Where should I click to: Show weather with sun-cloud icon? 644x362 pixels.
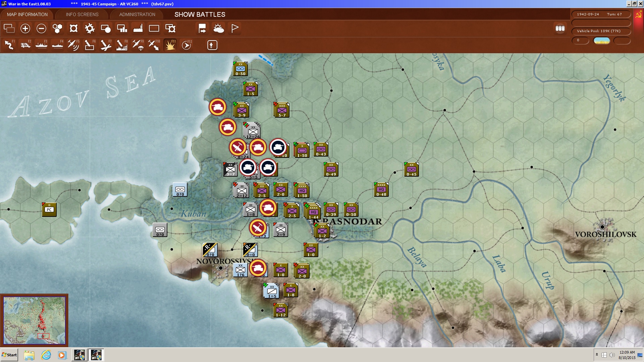coord(218,28)
